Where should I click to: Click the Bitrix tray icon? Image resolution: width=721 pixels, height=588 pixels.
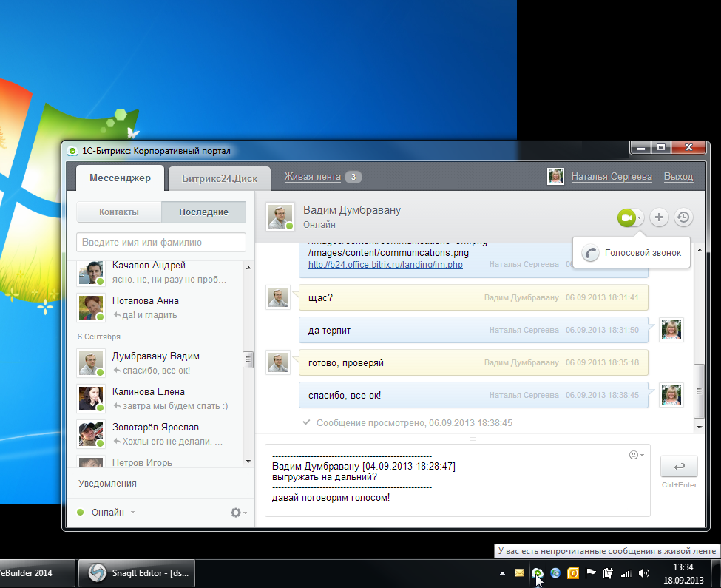click(537, 573)
